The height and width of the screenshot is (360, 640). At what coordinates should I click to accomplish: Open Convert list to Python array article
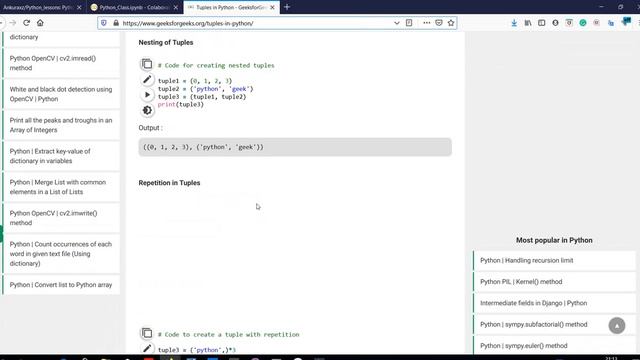tap(61, 285)
